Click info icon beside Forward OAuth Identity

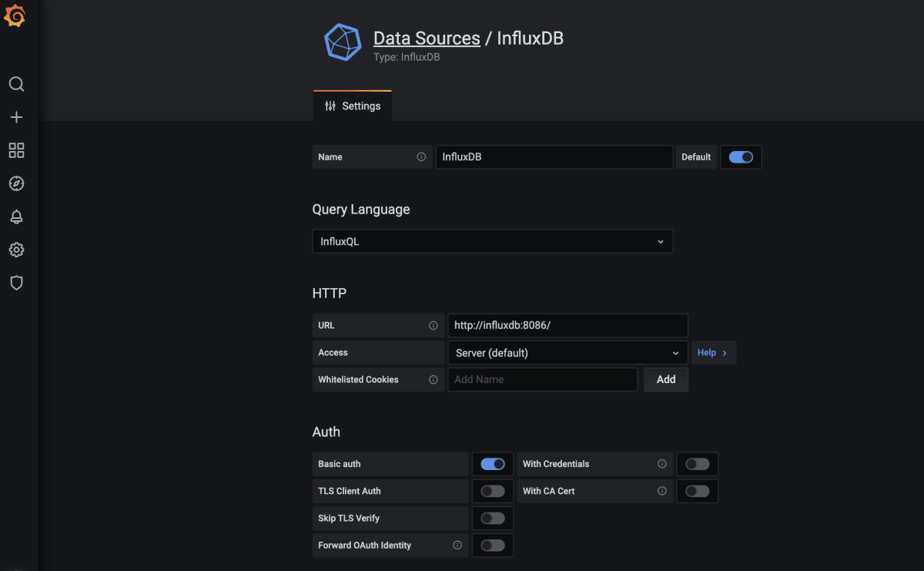(x=457, y=545)
